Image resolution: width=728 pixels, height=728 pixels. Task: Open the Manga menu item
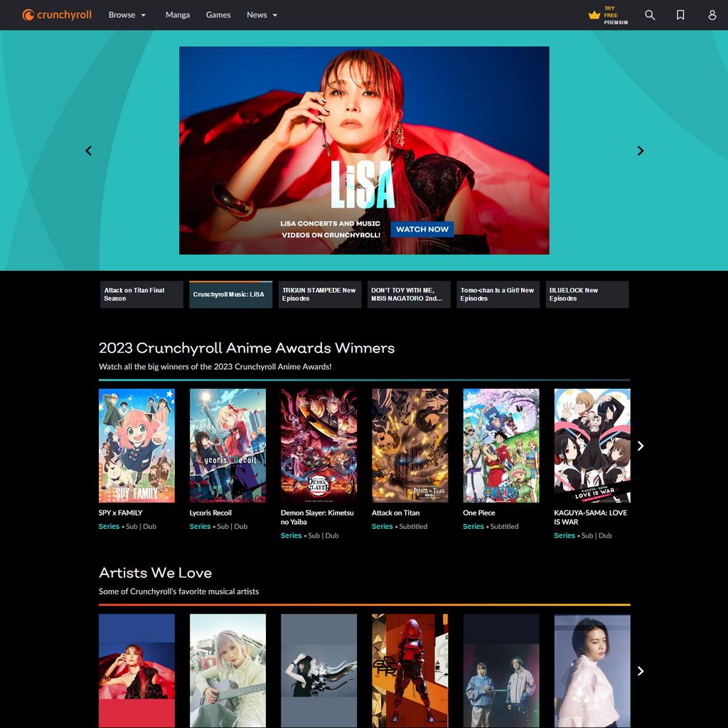(x=177, y=15)
